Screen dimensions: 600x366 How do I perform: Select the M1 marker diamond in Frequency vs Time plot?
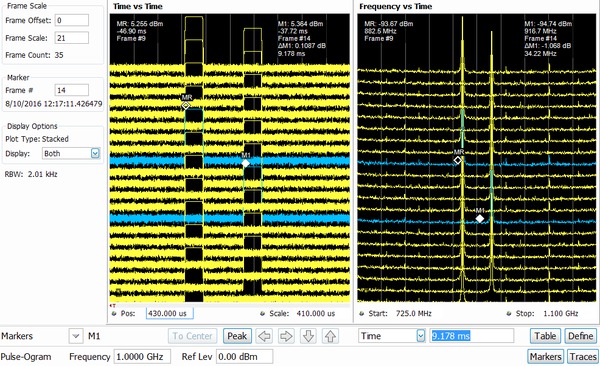pos(480,219)
